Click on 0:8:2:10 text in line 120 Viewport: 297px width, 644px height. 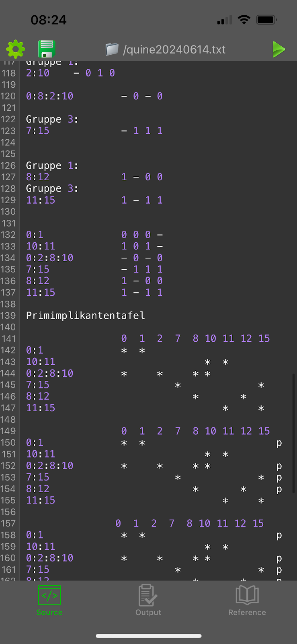point(49,96)
